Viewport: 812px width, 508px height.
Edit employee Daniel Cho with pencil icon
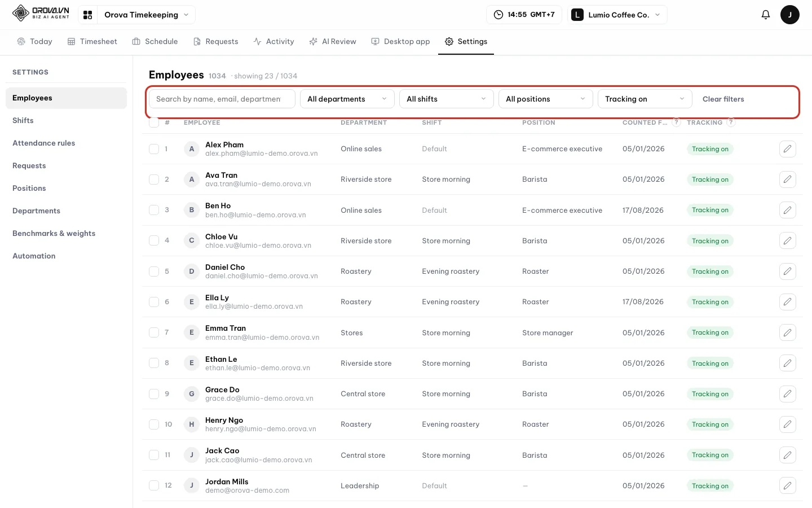point(787,271)
